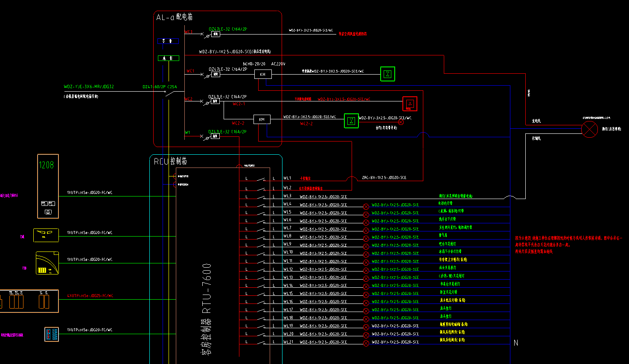Select the small wide yellow panel below the 1208 panel
Screen dimensions: 629x364
click(x=46, y=235)
